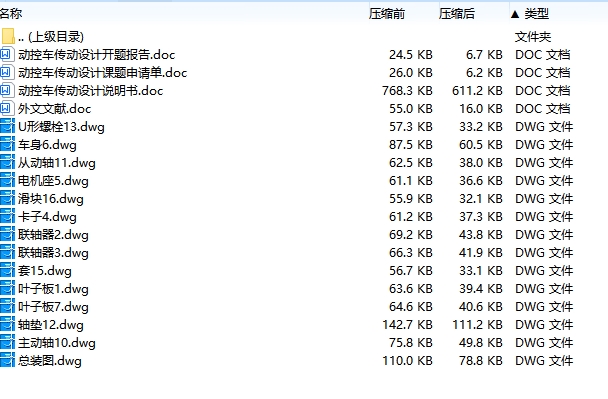
Task: Select file name 联轴器3.dwg
Action: pyautogui.click(x=53, y=253)
